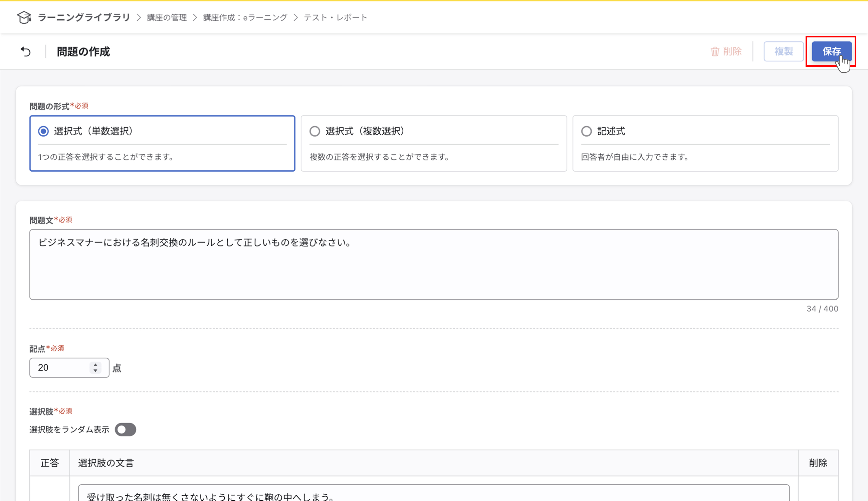Click the 問題の形式 selected option card
The height and width of the screenshot is (501, 868).
point(162,143)
